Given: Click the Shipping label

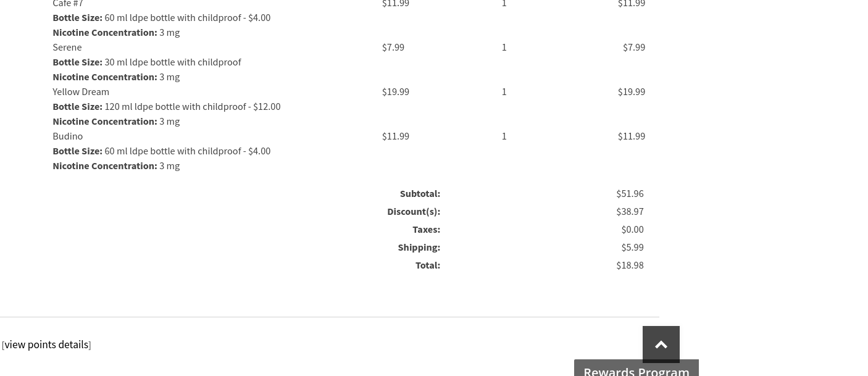Looking at the screenshot, I should (419, 247).
